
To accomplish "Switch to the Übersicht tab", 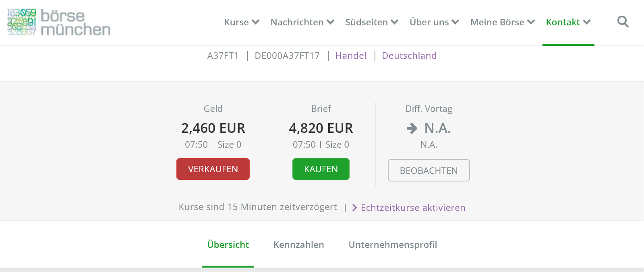I will point(228,245).
